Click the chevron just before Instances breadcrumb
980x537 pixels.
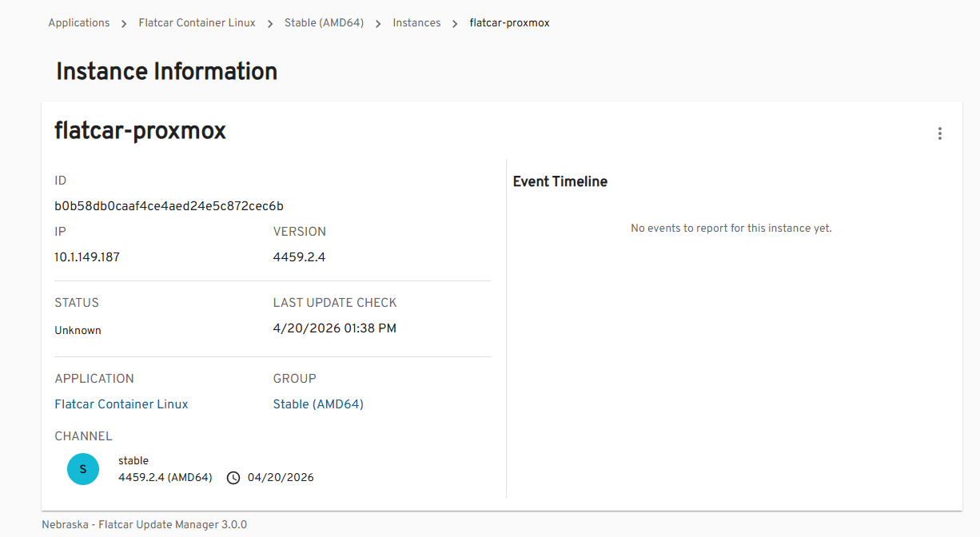[x=378, y=24]
